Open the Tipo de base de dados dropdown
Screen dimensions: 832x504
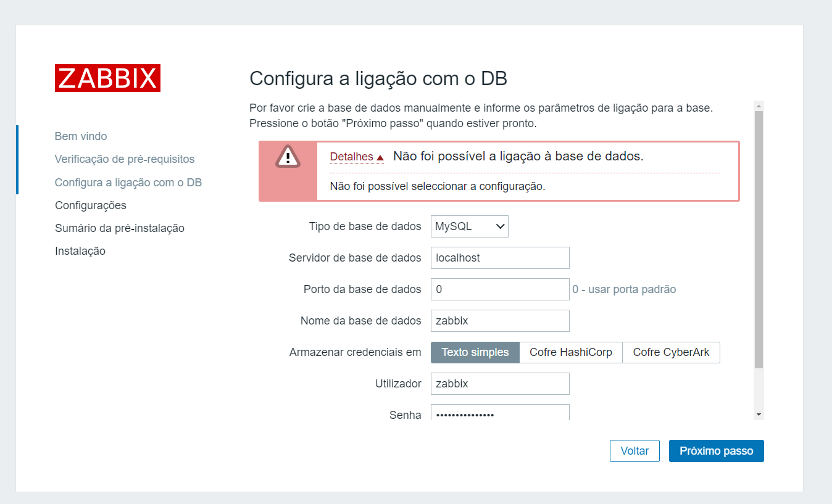(470, 226)
